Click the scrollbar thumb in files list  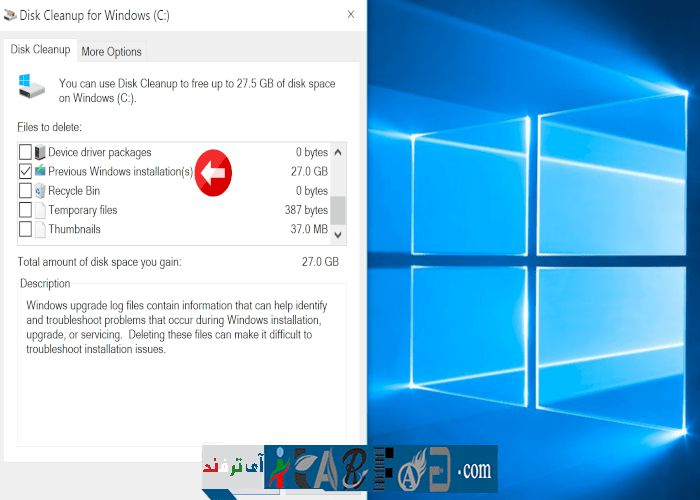coord(338,210)
